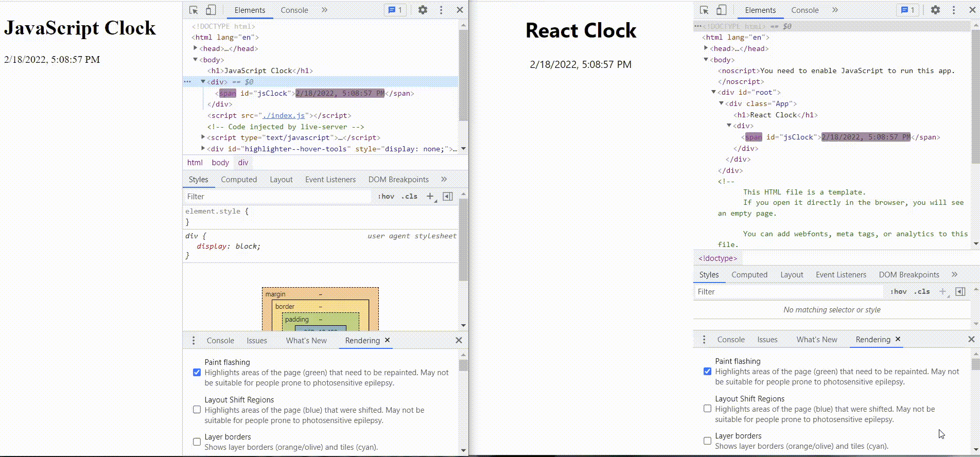The image size is (980, 457).
Task: Close the right drawer panel
Action: 971,339
